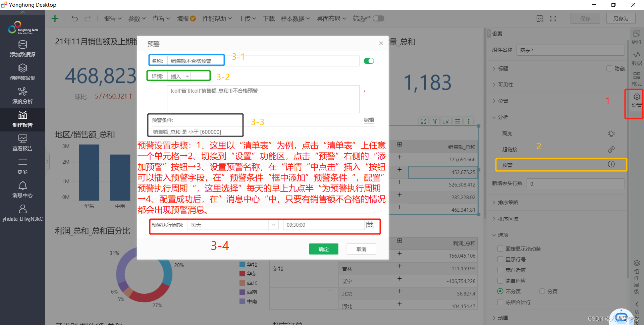Click the table's filter funnel icon
The height and width of the screenshot is (325, 644).
click(435, 121)
